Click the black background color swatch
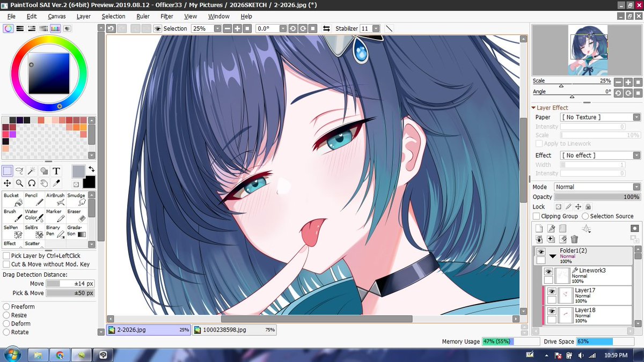 (89, 182)
